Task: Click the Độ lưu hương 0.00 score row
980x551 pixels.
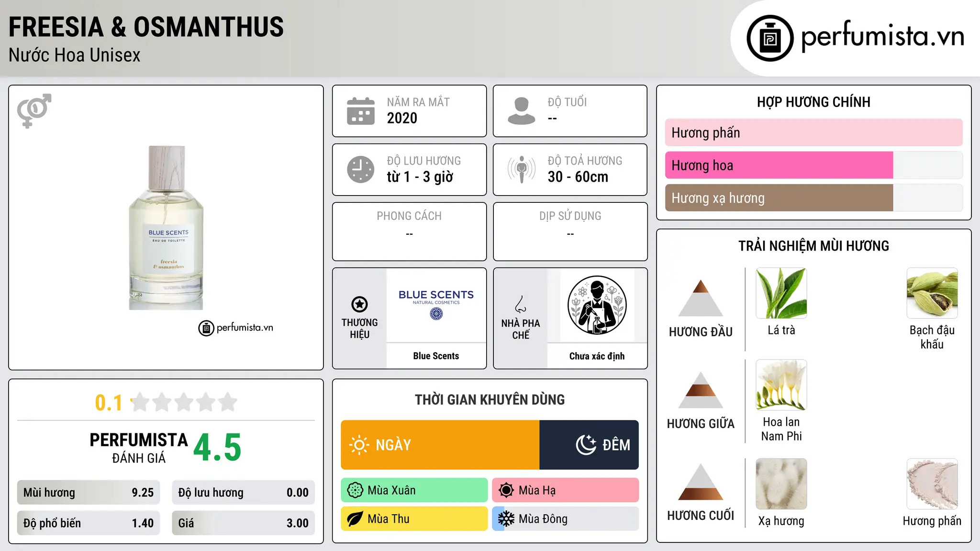Action: tap(244, 493)
